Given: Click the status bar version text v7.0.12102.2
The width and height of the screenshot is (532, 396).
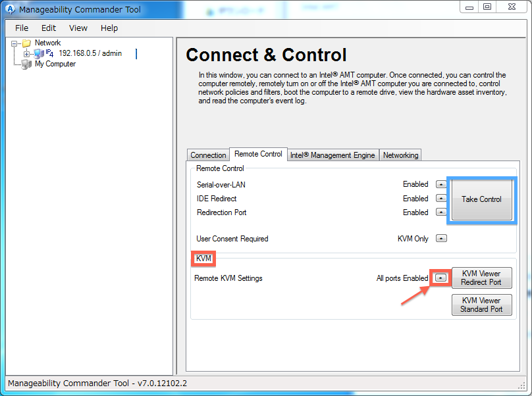Looking at the screenshot, I should [162, 384].
